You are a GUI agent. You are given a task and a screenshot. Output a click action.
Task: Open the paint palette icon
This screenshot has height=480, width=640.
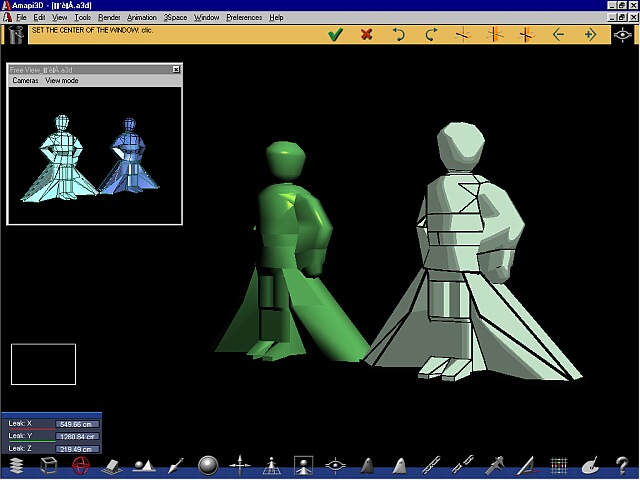[x=591, y=465]
